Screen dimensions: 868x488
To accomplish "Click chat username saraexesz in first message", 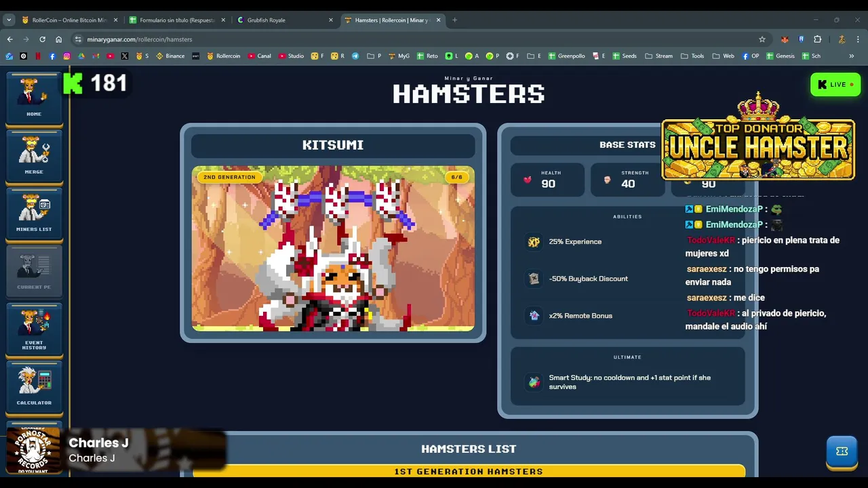I will (x=707, y=269).
